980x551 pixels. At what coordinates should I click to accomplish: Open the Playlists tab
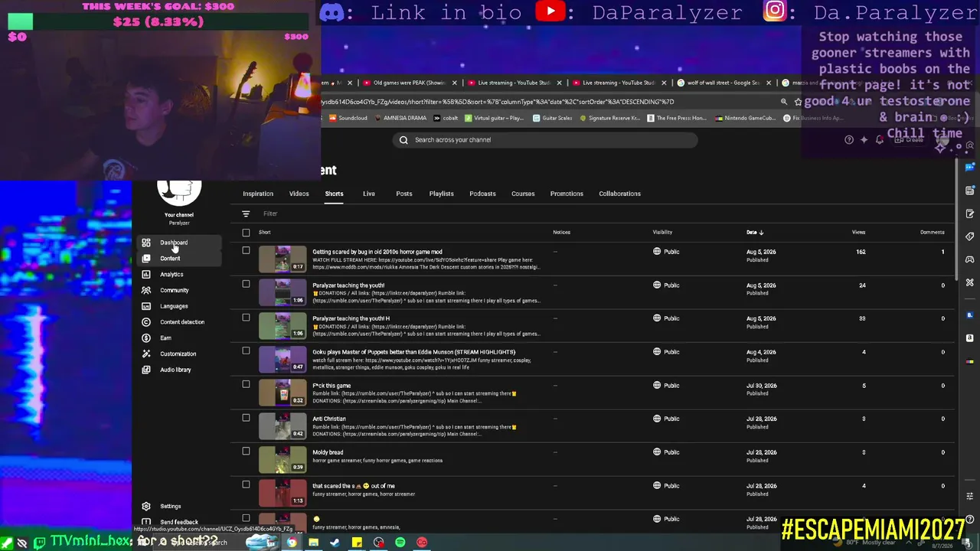tap(441, 194)
